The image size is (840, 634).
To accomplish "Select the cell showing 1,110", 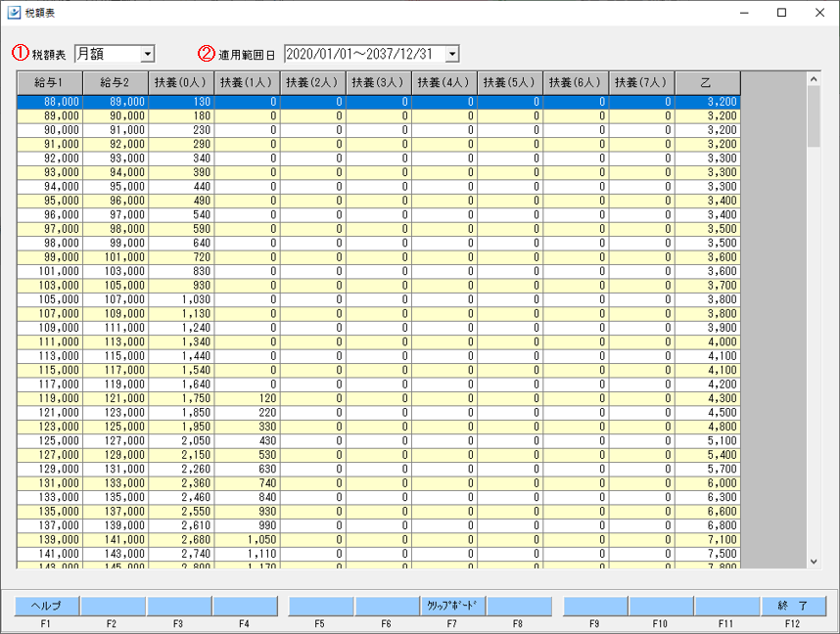I will click(247, 554).
